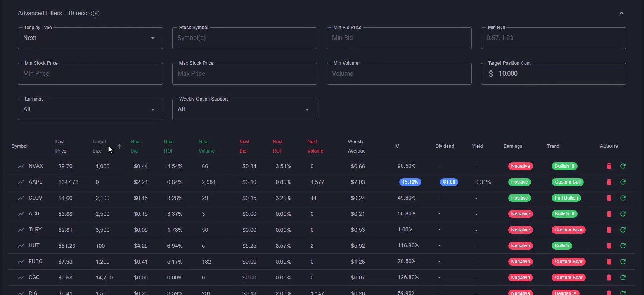Viewport: 644px width, 295px height.
Task: Collapse the Advanced Filters panel
Action: (621, 13)
